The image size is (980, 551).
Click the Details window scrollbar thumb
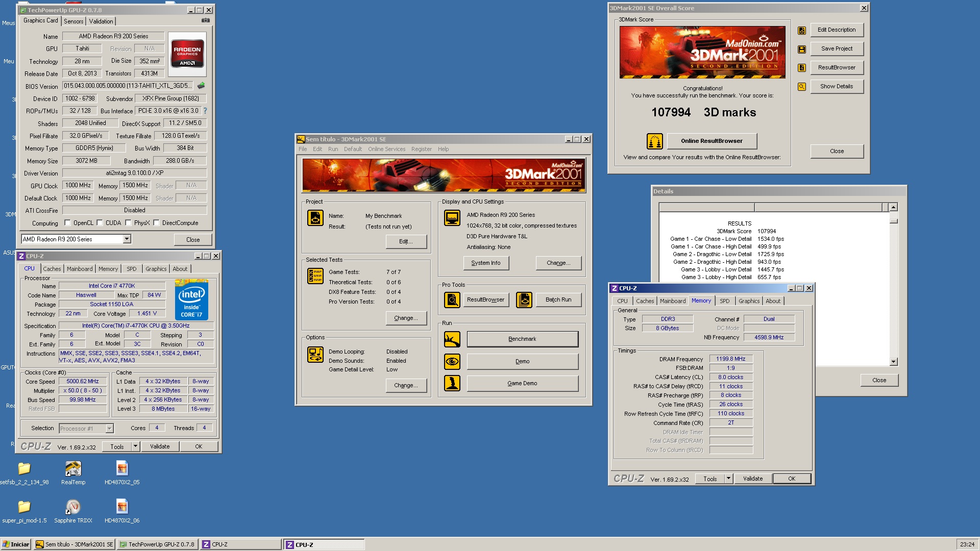pos(893,221)
